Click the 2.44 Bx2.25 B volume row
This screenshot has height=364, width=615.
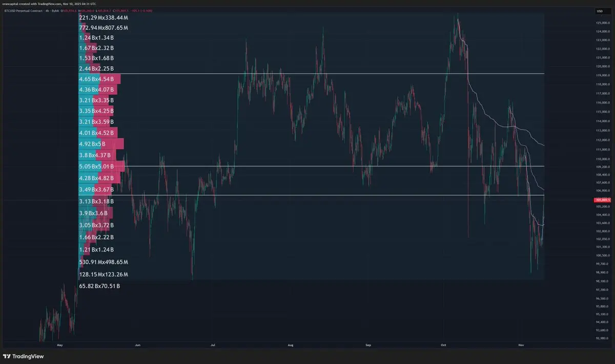[x=97, y=69]
